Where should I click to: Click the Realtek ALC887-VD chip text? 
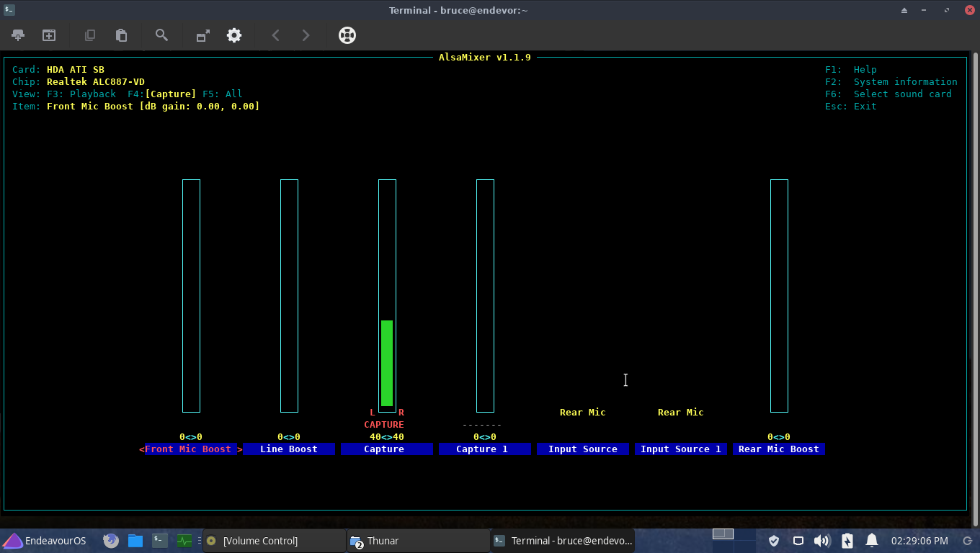tap(96, 81)
